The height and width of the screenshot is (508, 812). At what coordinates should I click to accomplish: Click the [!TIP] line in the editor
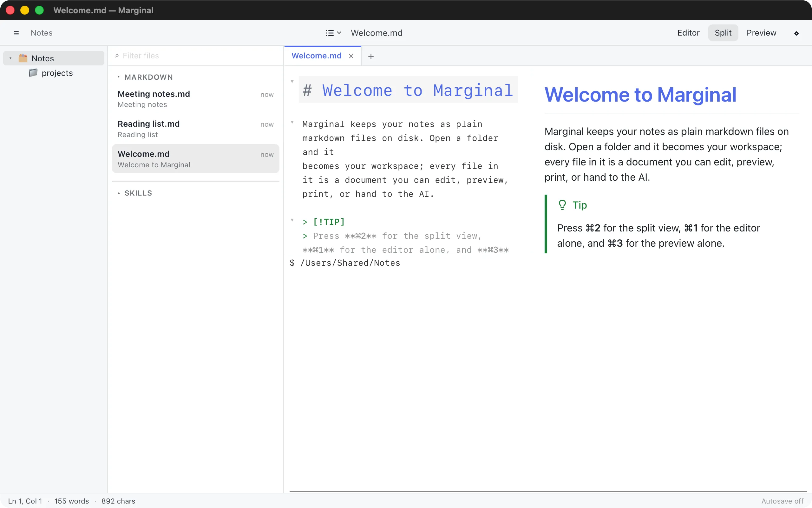point(324,222)
